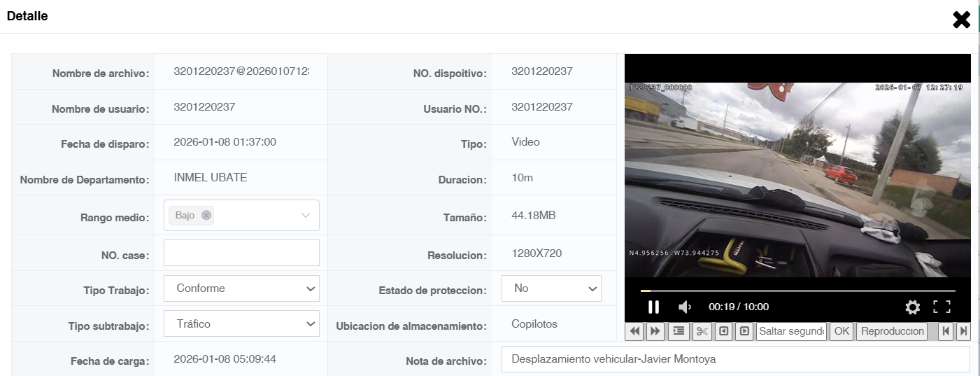Click the NO. case input field
This screenshot has width=980, height=376.
(241, 253)
